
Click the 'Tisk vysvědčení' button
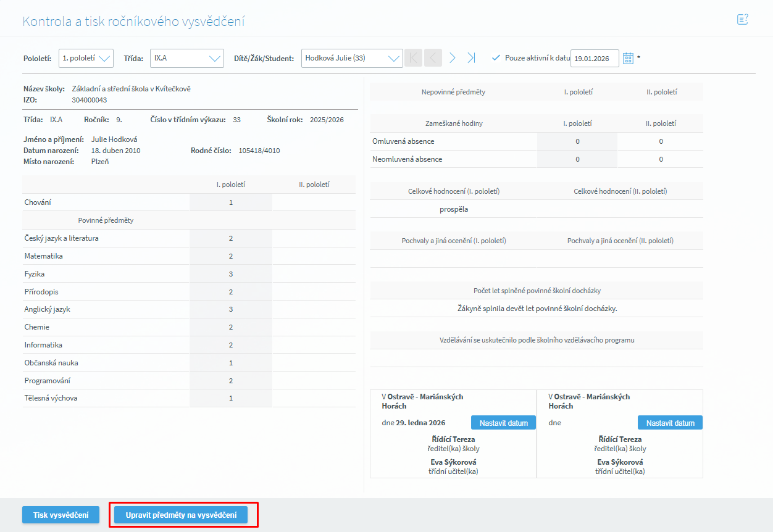click(x=61, y=515)
